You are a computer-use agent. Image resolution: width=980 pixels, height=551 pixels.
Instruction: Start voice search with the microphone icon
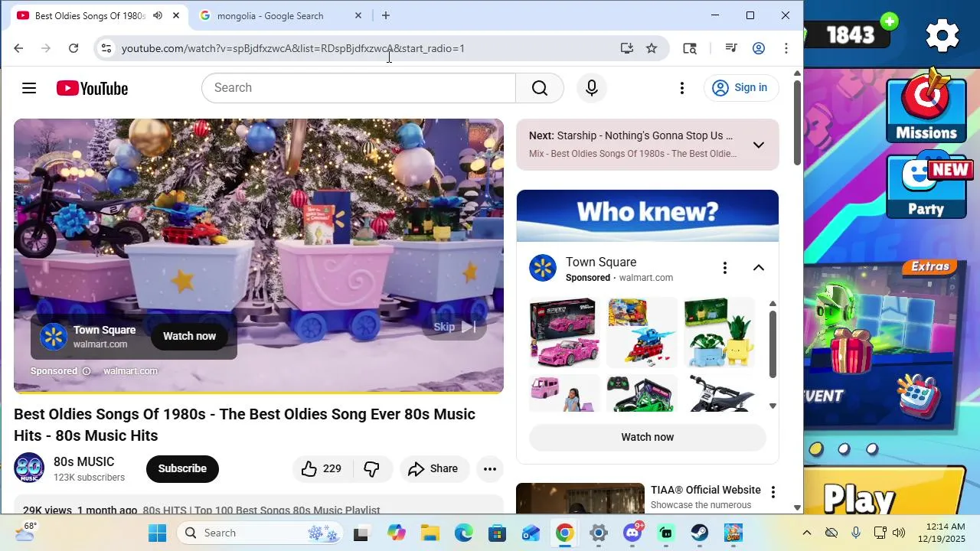pyautogui.click(x=591, y=88)
